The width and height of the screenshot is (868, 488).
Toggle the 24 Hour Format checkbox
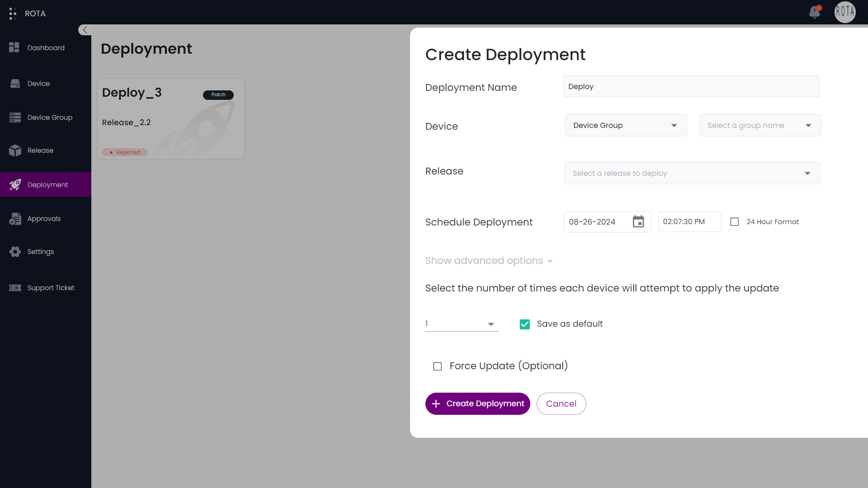point(735,222)
